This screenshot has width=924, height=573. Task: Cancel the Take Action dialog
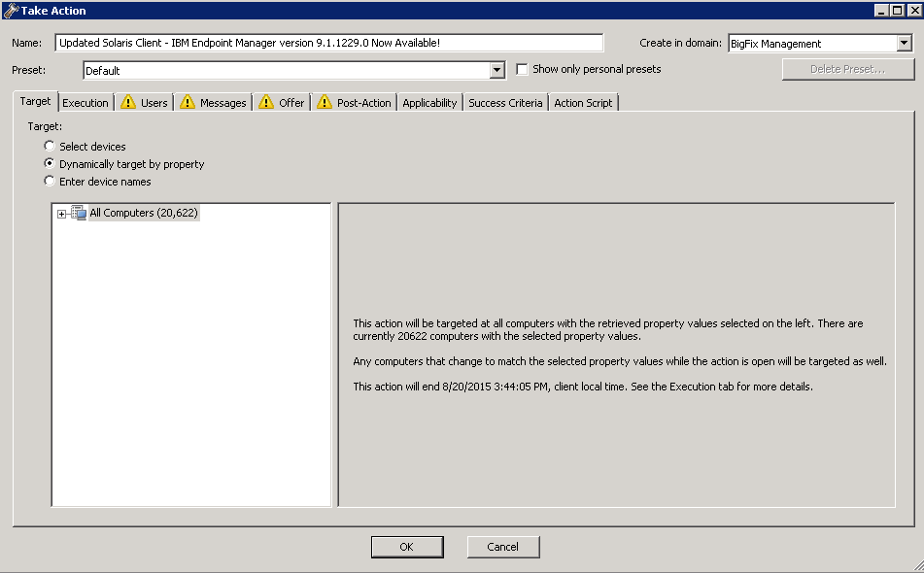503,547
